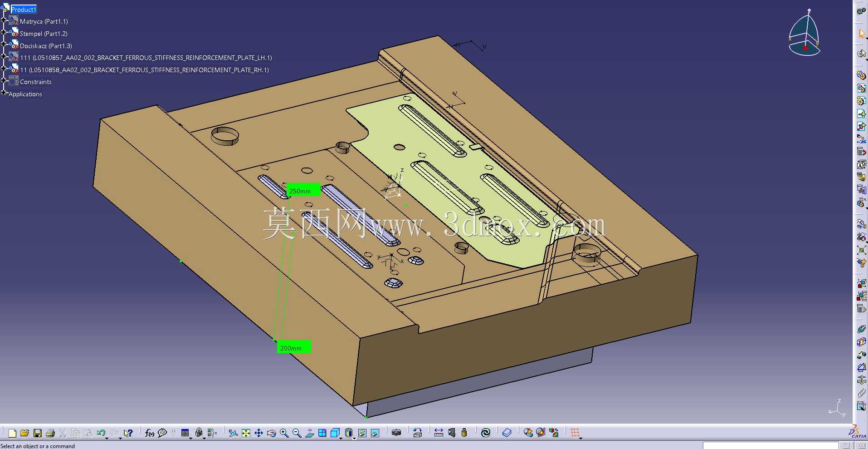Click the Zoom In magnifier

pyautogui.click(x=284, y=433)
